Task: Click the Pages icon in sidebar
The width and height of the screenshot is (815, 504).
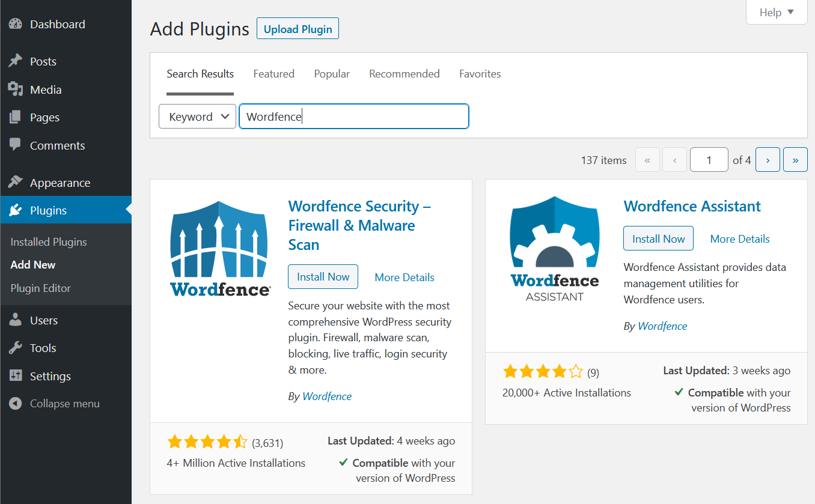Action: (x=16, y=117)
